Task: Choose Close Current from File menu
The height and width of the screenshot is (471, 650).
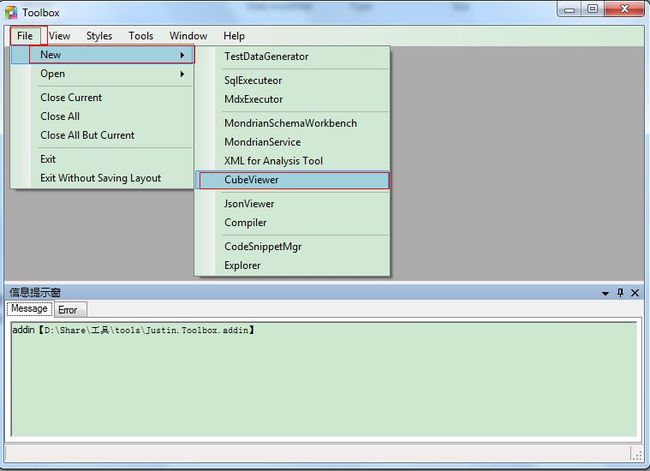Action: (102, 97)
